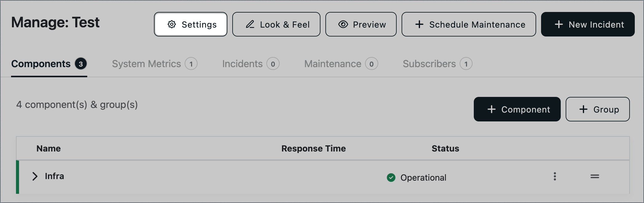The width and height of the screenshot is (644, 203).
Task: Click the reorder handle on Infra row
Action: [x=595, y=176]
